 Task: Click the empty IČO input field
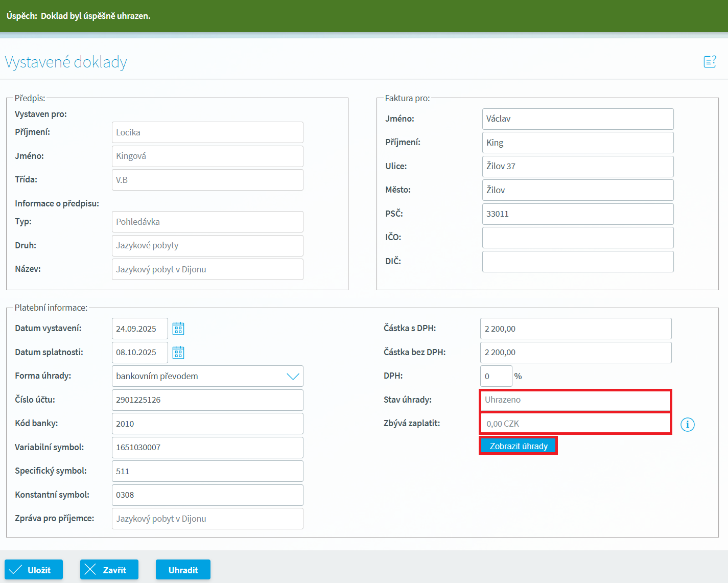point(577,238)
